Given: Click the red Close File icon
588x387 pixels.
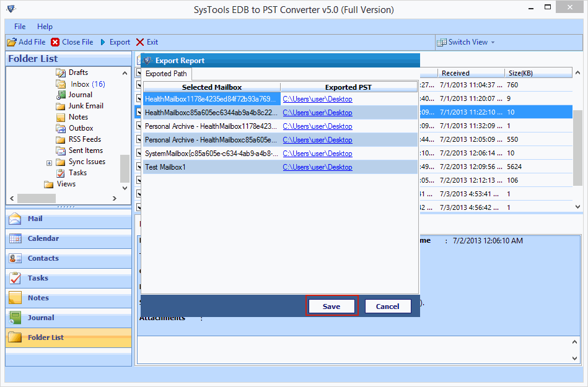Looking at the screenshot, I should [x=55, y=42].
